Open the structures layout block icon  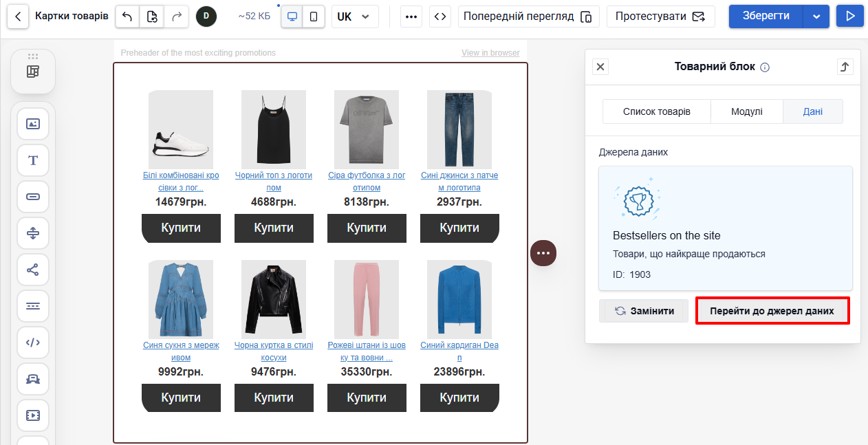tap(33, 72)
